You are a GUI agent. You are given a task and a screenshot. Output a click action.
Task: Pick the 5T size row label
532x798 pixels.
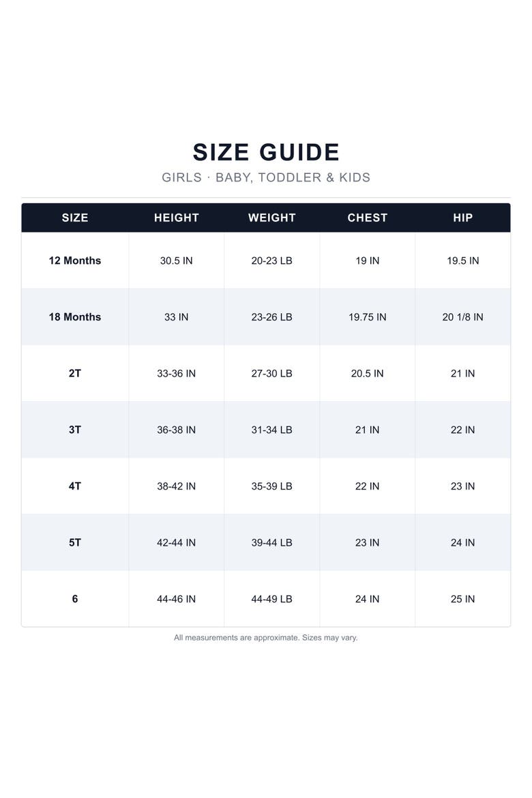[x=75, y=543]
